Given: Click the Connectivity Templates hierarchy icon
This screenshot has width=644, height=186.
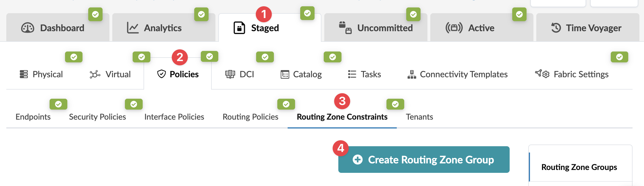Looking at the screenshot, I should pos(412,74).
